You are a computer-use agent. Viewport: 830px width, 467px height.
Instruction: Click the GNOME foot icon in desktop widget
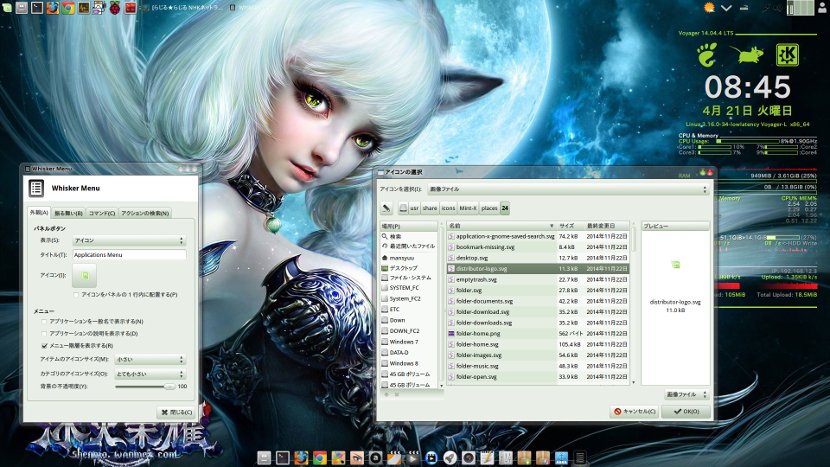click(x=707, y=55)
